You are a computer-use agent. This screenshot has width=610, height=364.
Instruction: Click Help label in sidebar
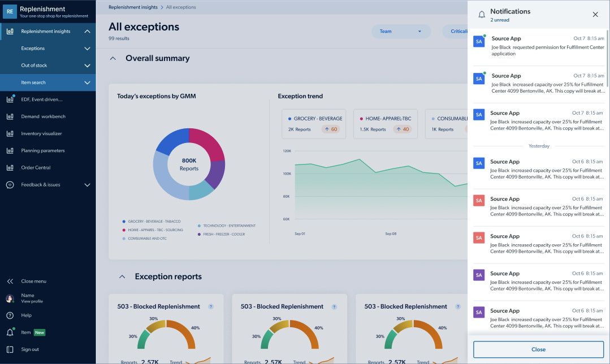click(x=27, y=315)
